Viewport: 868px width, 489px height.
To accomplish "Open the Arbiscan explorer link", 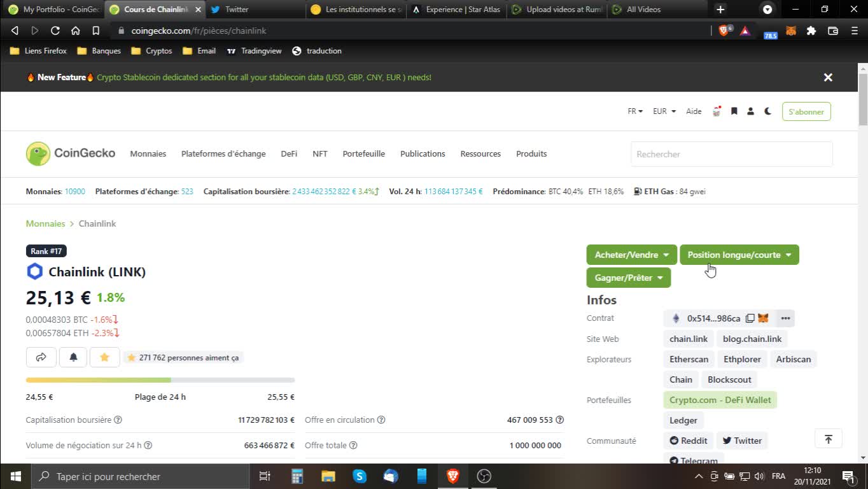I will point(794,359).
